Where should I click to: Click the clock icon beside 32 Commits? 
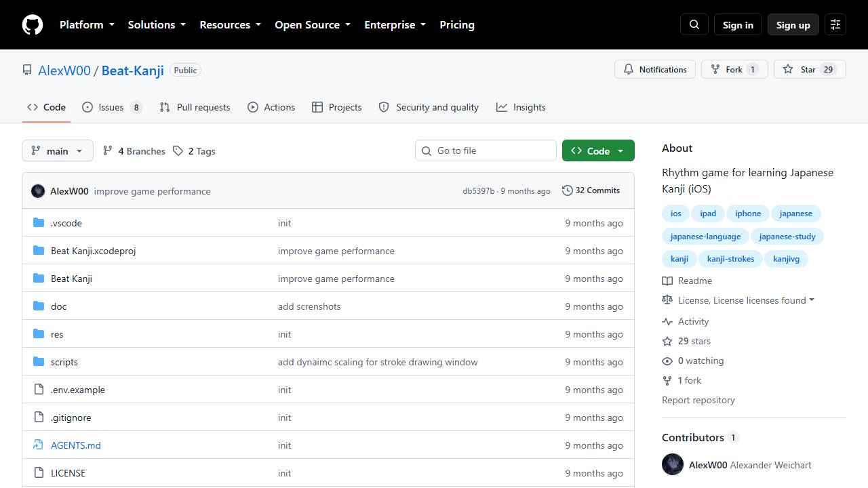568,190
